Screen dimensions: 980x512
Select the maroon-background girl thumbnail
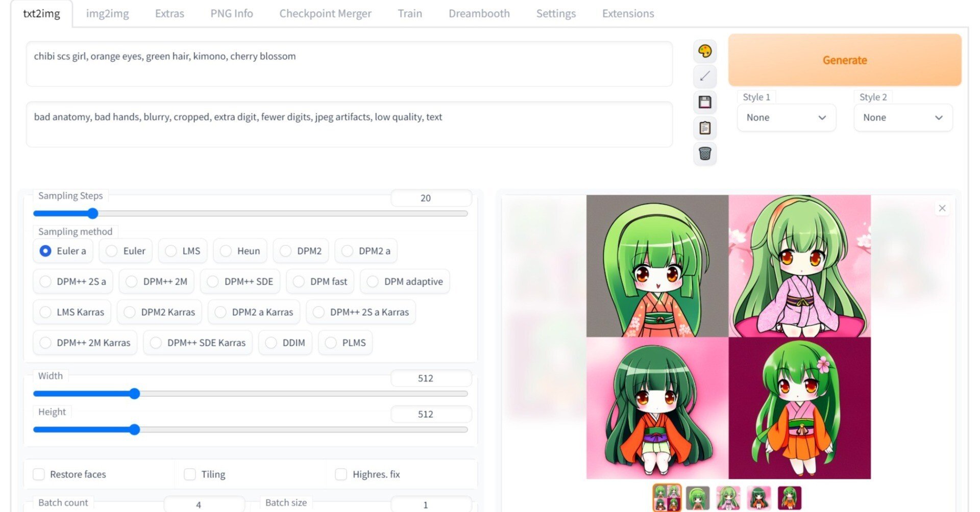point(790,498)
